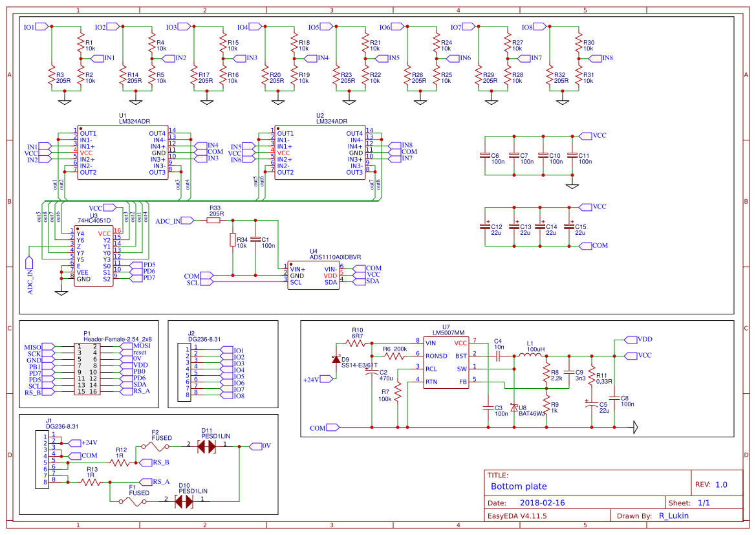The width and height of the screenshot is (756, 535).
Task: Select inductor L1 100uH symbol
Action: [x=528, y=356]
